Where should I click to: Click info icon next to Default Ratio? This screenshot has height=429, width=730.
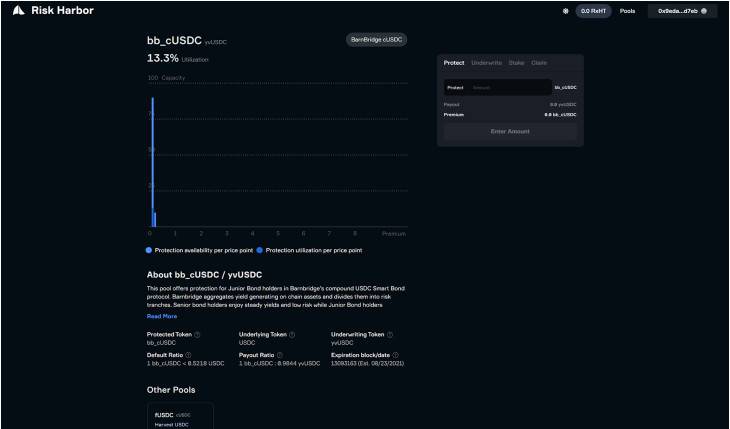188,355
